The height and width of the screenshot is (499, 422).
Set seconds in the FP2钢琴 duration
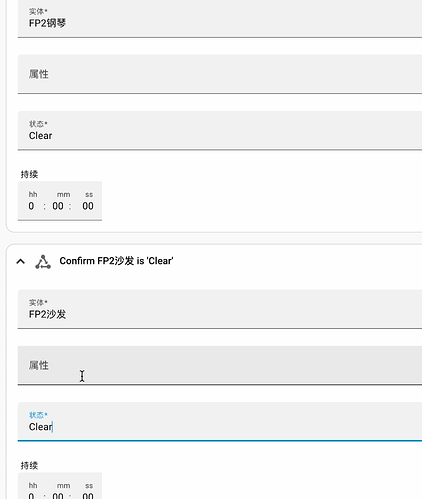click(x=88, y=206)
